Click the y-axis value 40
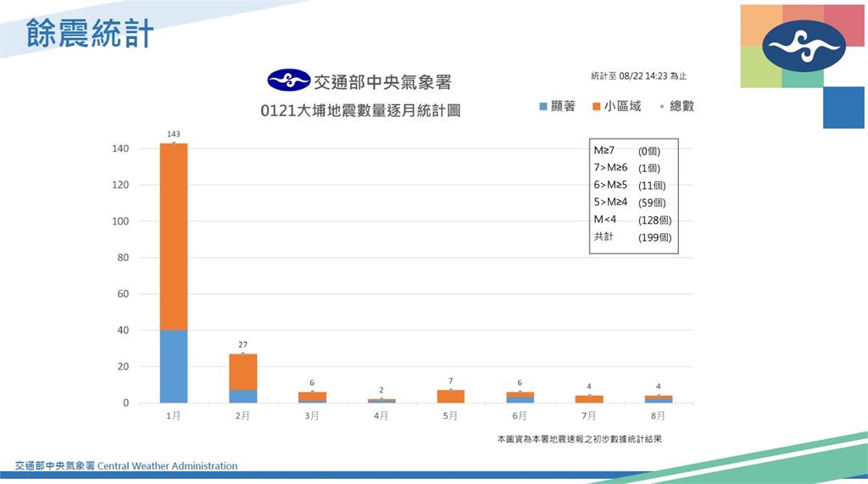Viewport: 868px width, 484px height. (x=123, y=330)
